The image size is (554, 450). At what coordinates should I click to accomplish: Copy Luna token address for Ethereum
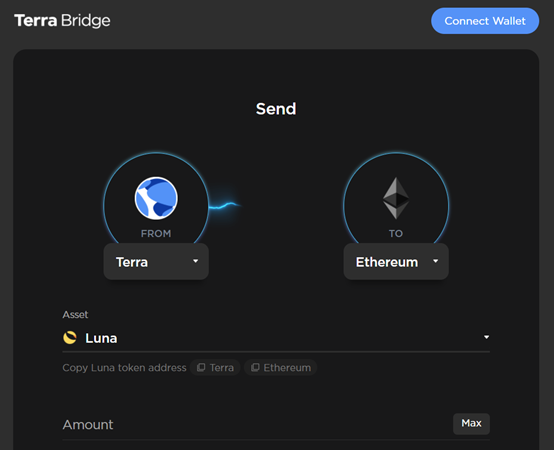[x=281, y=367]
